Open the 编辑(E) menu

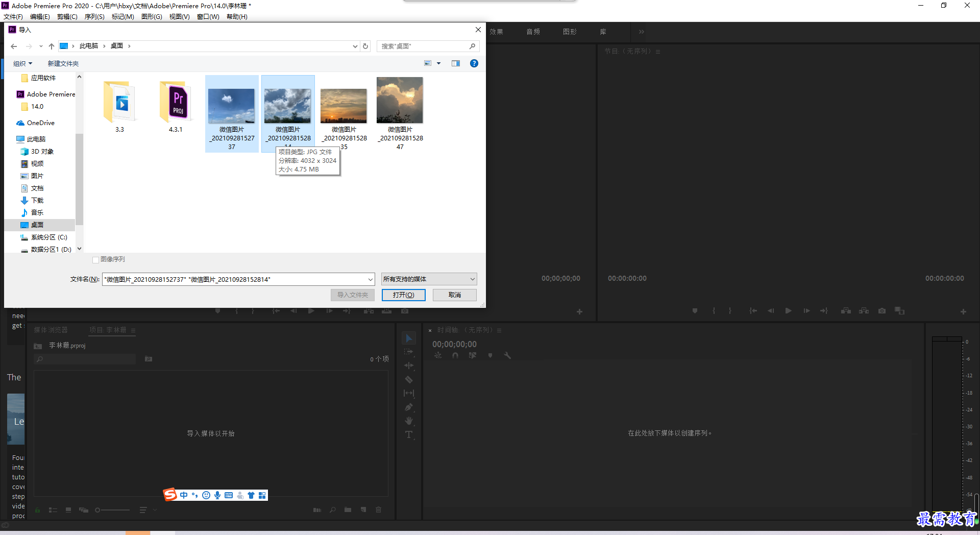tap(40, 17)
